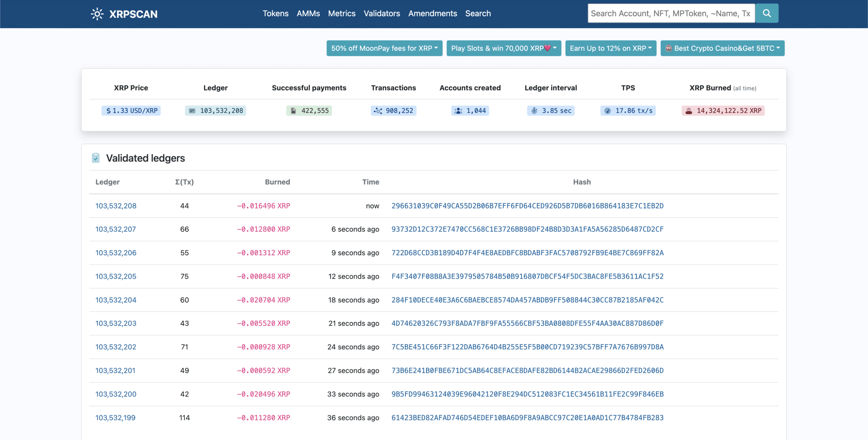Click the Amendments navigation item
This screenshot has width=868, height=440.
432,14
